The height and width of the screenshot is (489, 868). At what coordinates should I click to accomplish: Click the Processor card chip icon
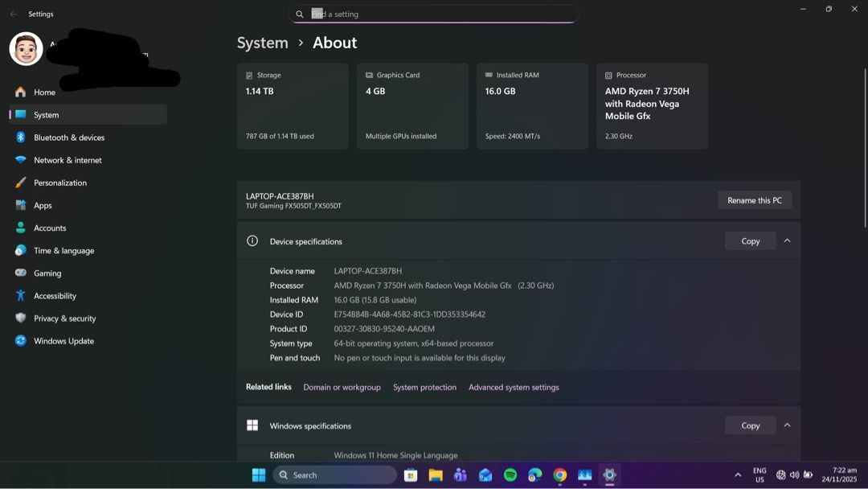pos(608,76)
